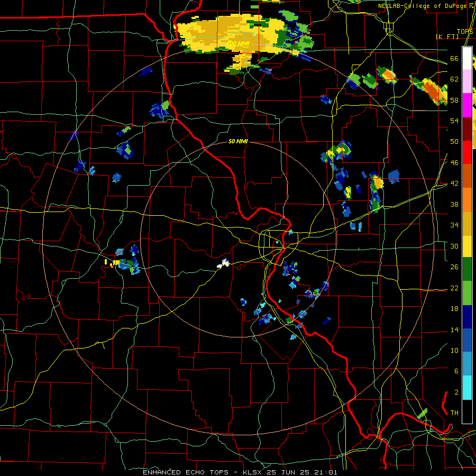Click the "KLSX" radar site identifier
The image size is (476, 476).
coord(253,472)
